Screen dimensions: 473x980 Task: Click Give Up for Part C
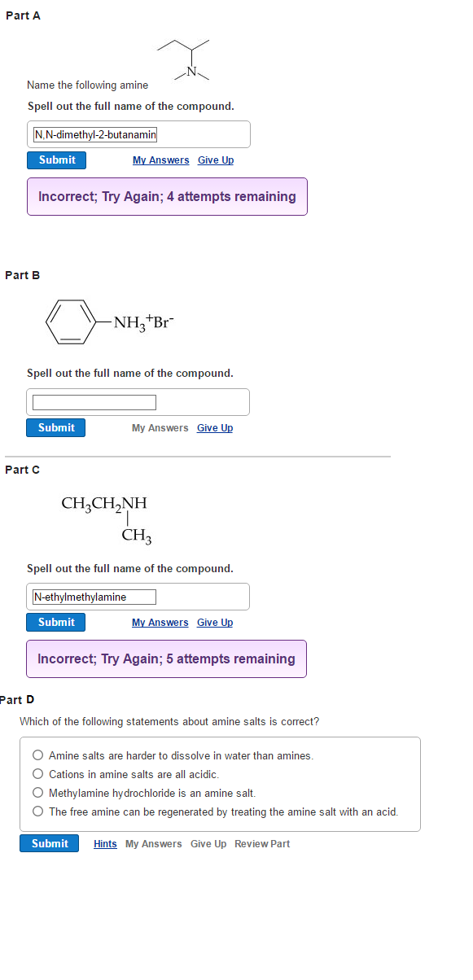214,622
